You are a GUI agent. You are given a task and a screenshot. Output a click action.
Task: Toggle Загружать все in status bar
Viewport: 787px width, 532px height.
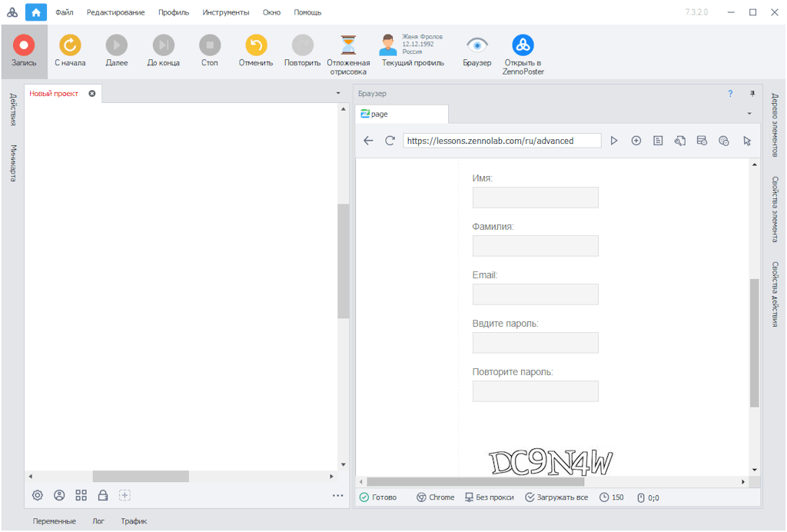coord(556,497)
